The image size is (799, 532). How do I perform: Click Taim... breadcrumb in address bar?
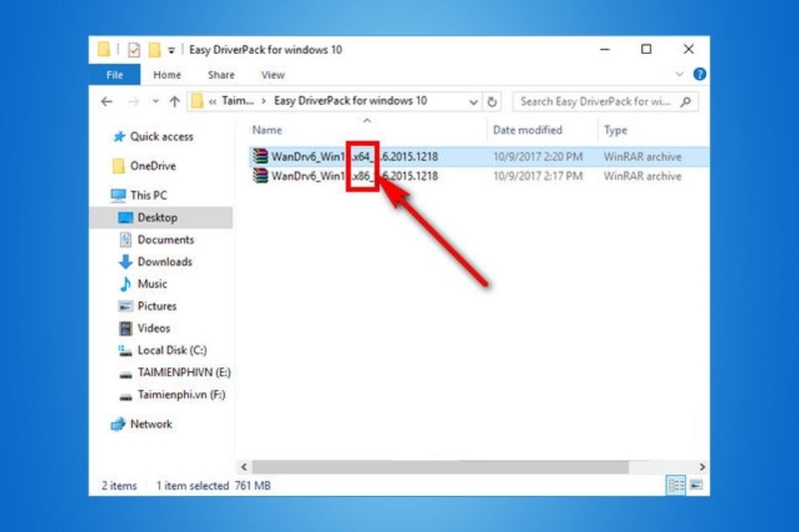pyautogui.click(x=238, y=101)
